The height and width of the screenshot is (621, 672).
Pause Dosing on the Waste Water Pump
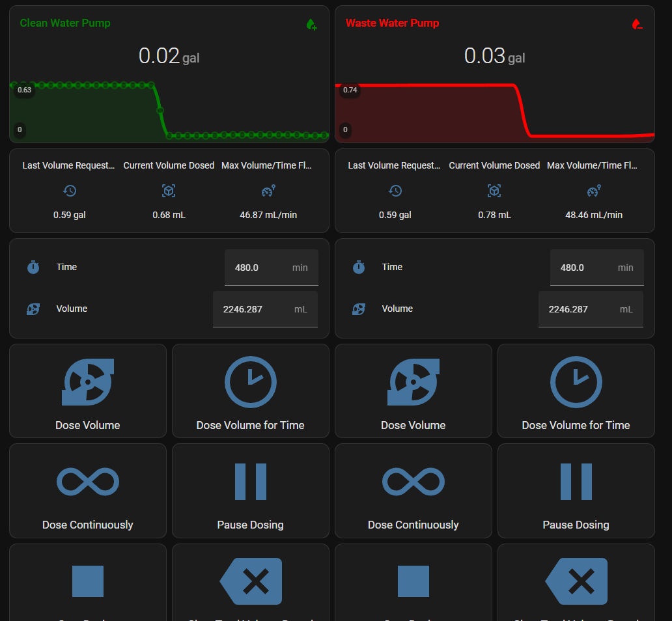point(576,491)
